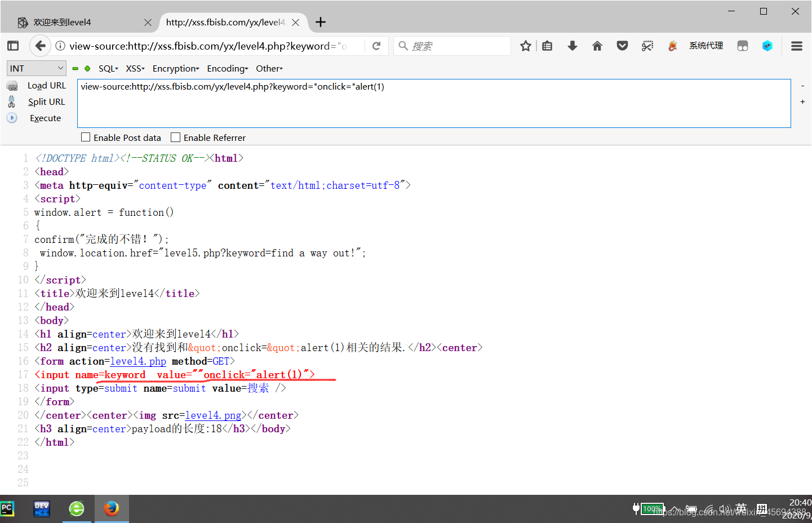
Task: Click the green minus HackBar icon
Action: [x=76, y=69]
